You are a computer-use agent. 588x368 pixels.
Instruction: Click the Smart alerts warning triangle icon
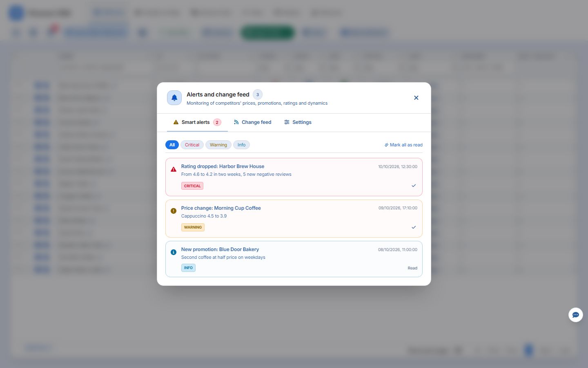tap(176, 122)
